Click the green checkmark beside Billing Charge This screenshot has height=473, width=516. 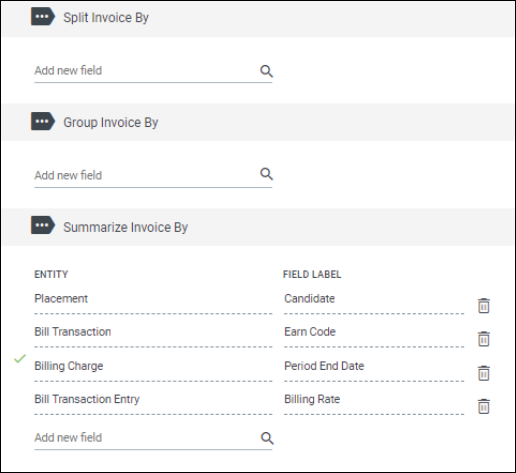20,359
